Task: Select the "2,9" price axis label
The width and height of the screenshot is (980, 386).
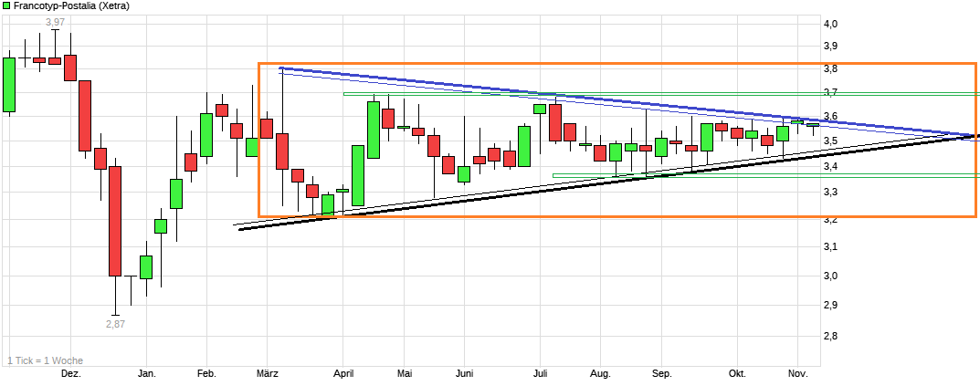Action: (x=830, y=305)
